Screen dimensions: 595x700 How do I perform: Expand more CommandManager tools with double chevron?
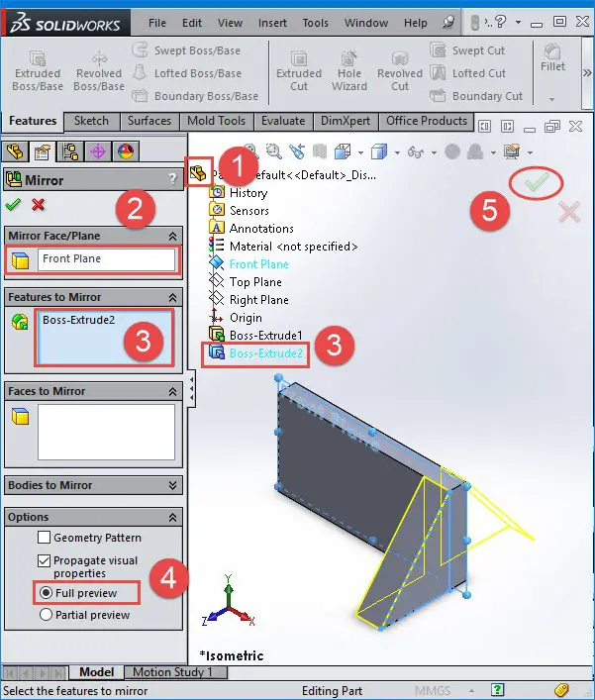pyautogui.click(x=587, y=72)
